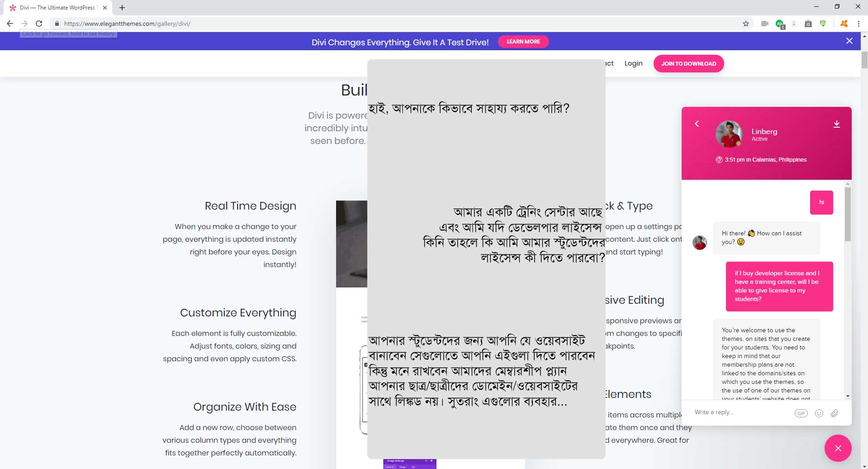The width and height of the screenshot is (868, 469).
Task: Open the Chrome three-dot menu
Action: point(859,24)
